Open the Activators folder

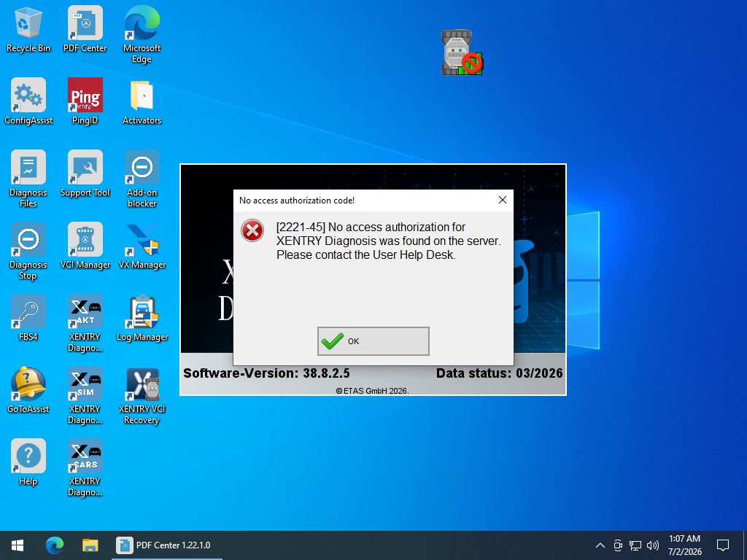pyautogui.click(x=142, y=101)
